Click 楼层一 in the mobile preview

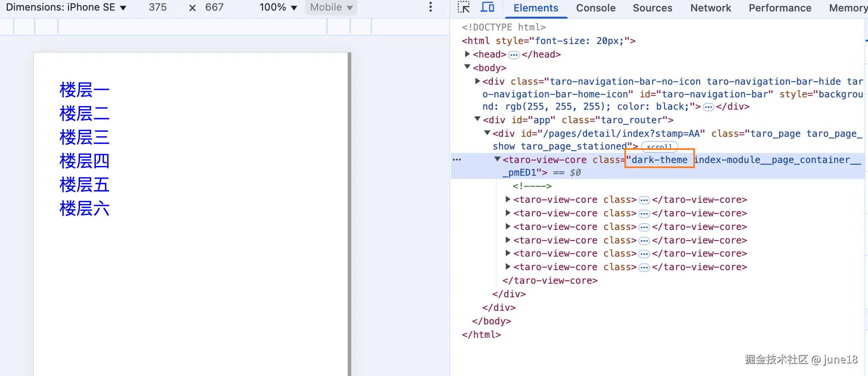[x=85, y=90]
